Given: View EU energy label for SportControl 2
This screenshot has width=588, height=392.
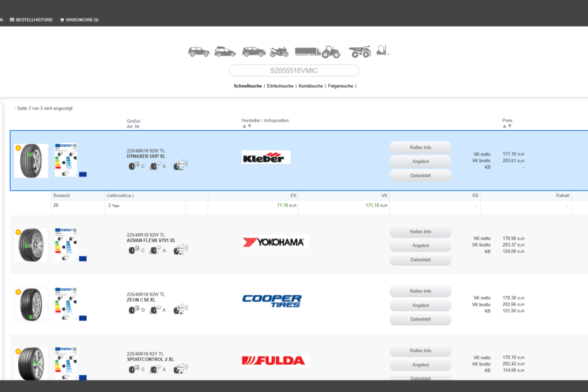Looking at the screenshot, I should coord(66,363).
